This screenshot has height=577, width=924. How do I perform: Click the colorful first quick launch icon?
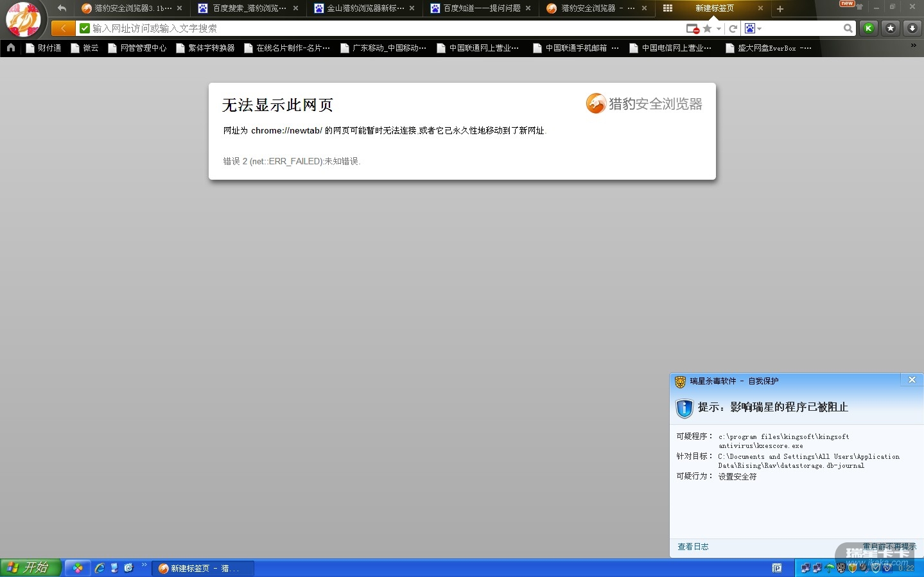(x=78, y=568)
